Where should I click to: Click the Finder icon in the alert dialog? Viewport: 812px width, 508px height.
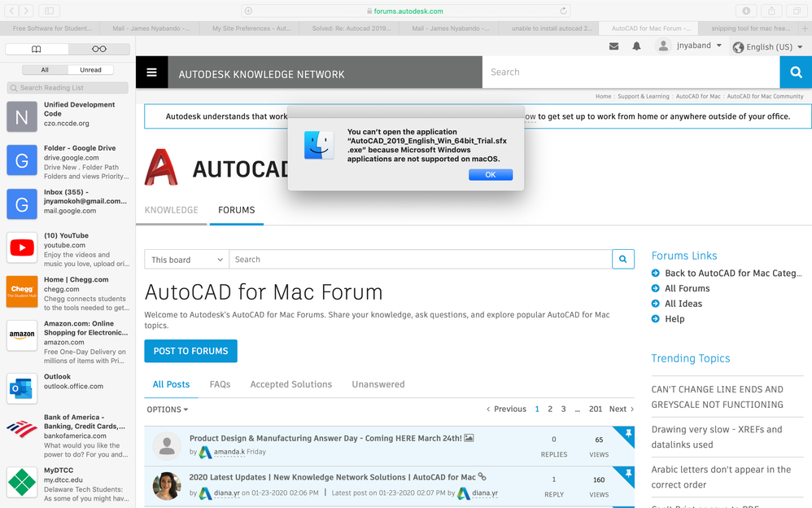click(x=319, y=145)
